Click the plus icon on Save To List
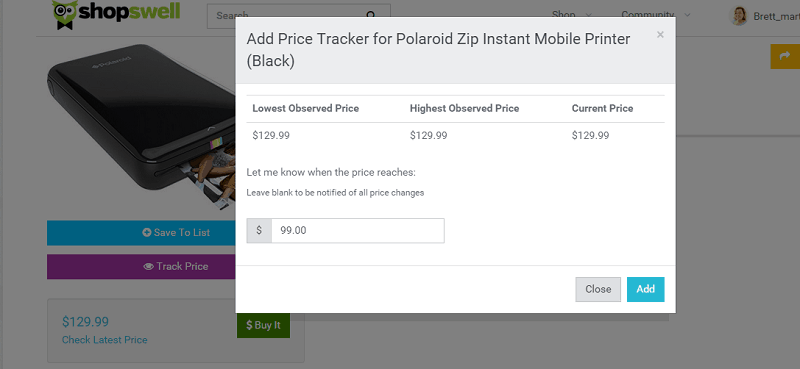The width and height of the screenshot is (800, 369). pyautogui.click(x=146, y=233)
